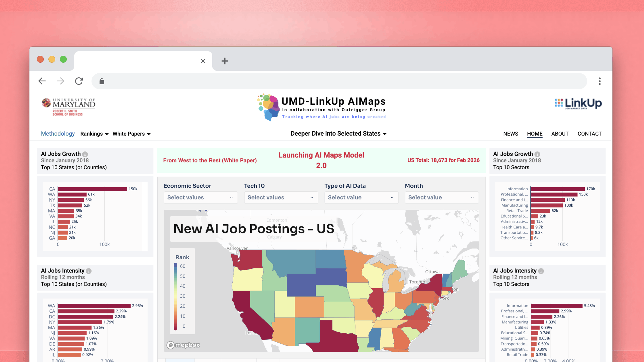Open the Month select box
The width and height of the screenshot is (644, 362).
442,197
